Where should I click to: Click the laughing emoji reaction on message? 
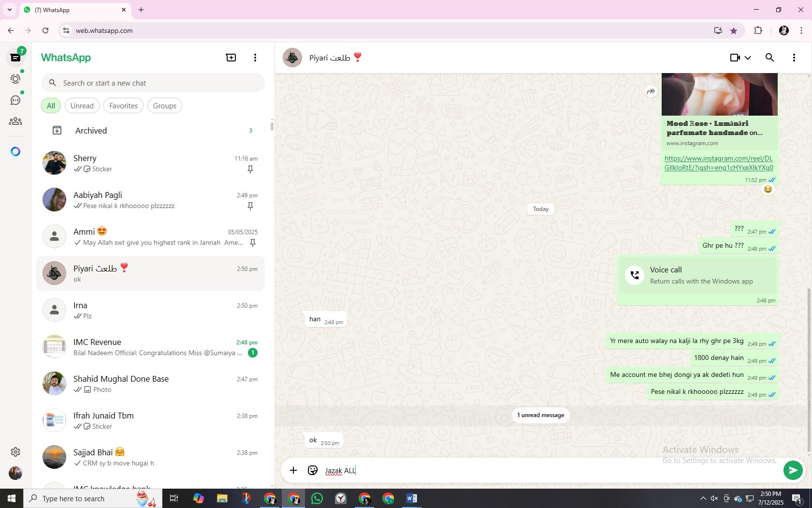[x=768, y=189]
